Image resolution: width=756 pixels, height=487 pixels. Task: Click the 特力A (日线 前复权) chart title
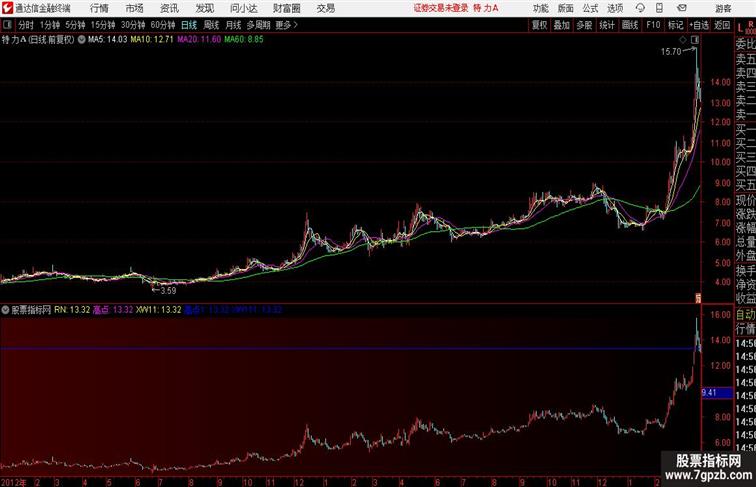tap(38, 40)
